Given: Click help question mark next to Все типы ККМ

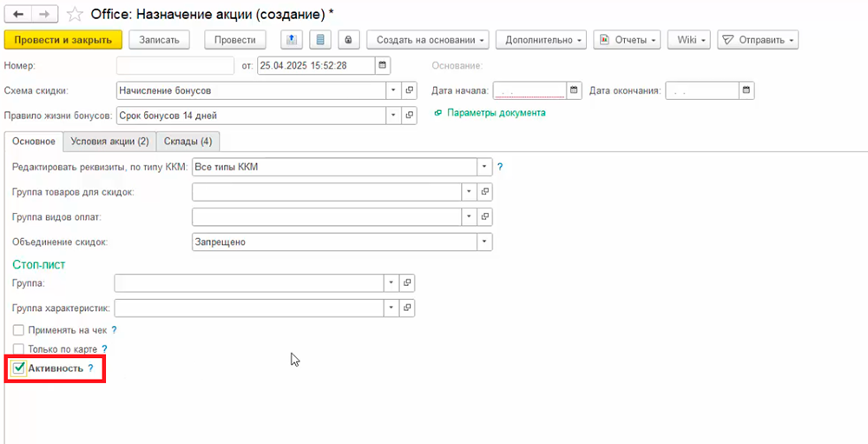Looking at the screenshot, I should [x=500, y=167].
